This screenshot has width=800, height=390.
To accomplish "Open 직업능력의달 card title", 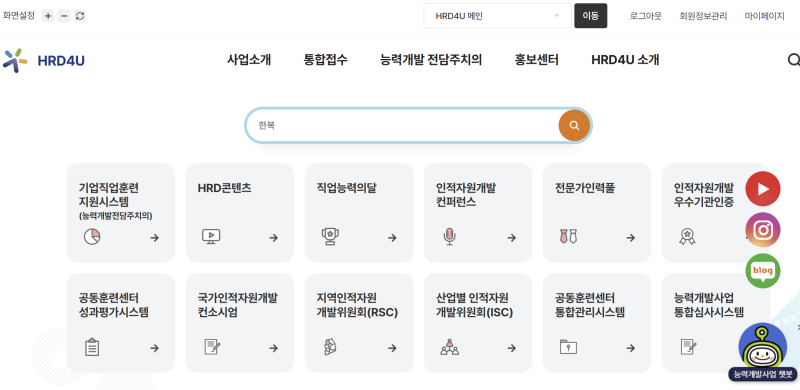I will [x=346, y=188].
